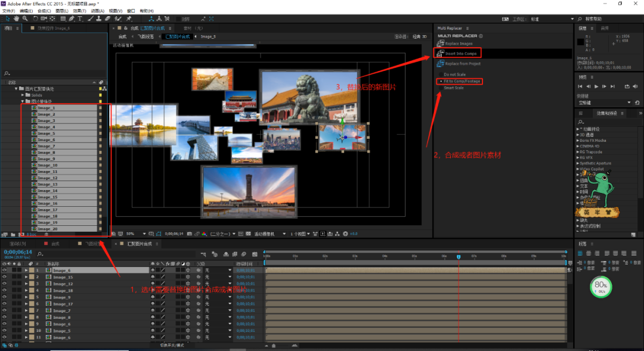This screenshot has width=644, height=351.
Task: Hide the Image_15 layer via eye icon
Action: (4, 277)
